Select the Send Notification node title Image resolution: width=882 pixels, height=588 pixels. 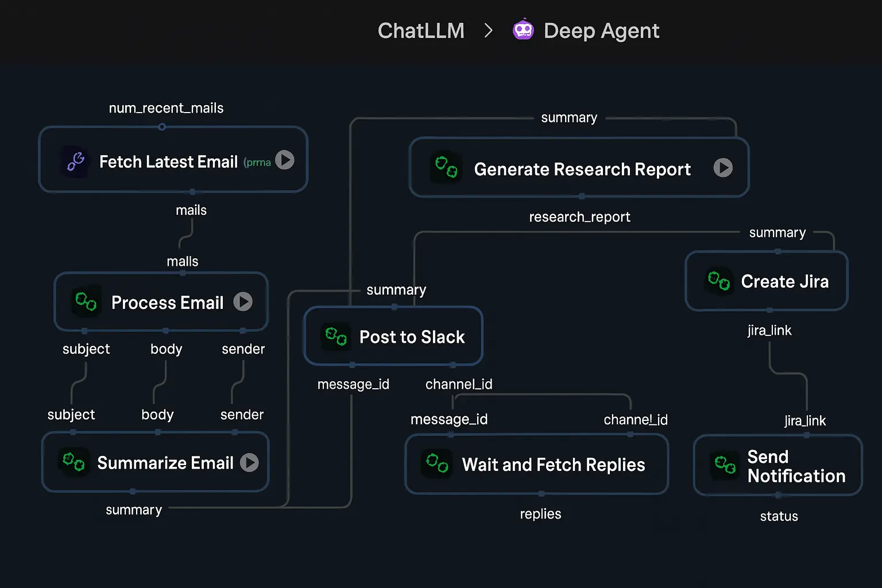click(796, 466)
